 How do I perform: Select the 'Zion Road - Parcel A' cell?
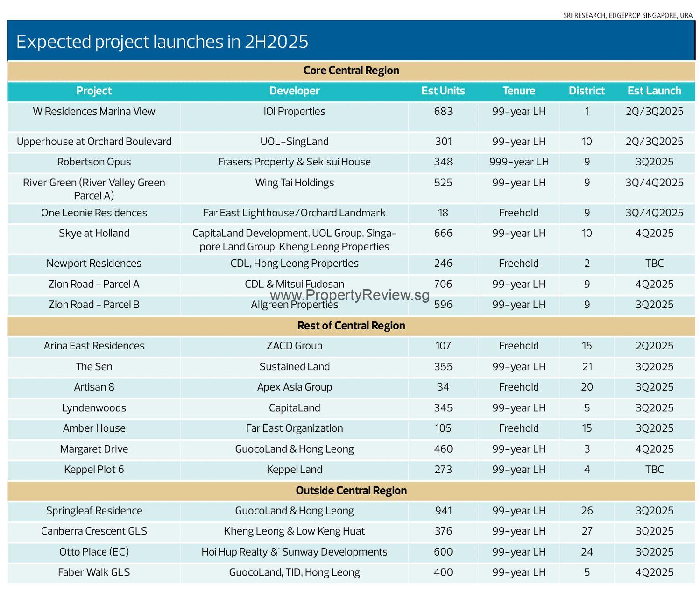[94, 284]
